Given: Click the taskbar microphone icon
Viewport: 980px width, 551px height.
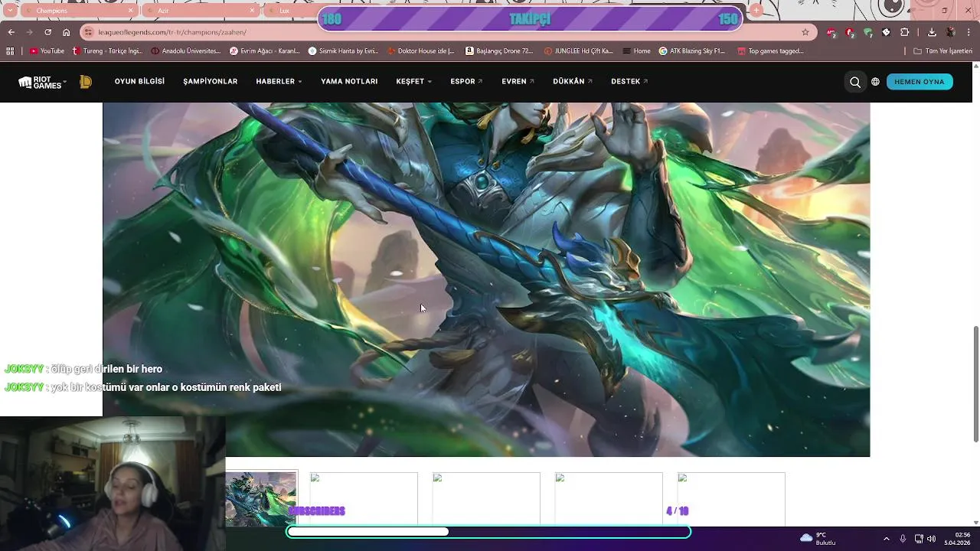Looking at the screenshot, I should click(x=903, y=539).
